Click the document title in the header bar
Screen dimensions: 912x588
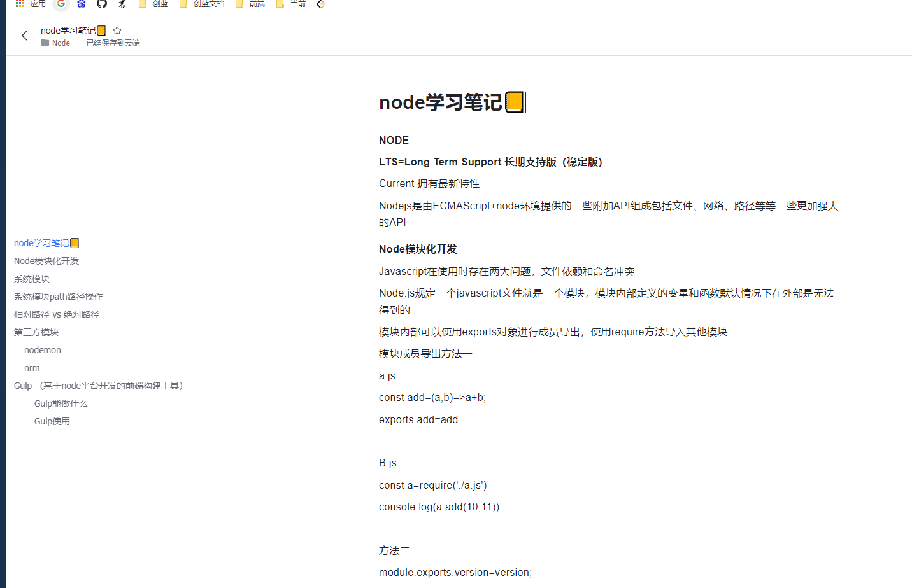point(73,31)
